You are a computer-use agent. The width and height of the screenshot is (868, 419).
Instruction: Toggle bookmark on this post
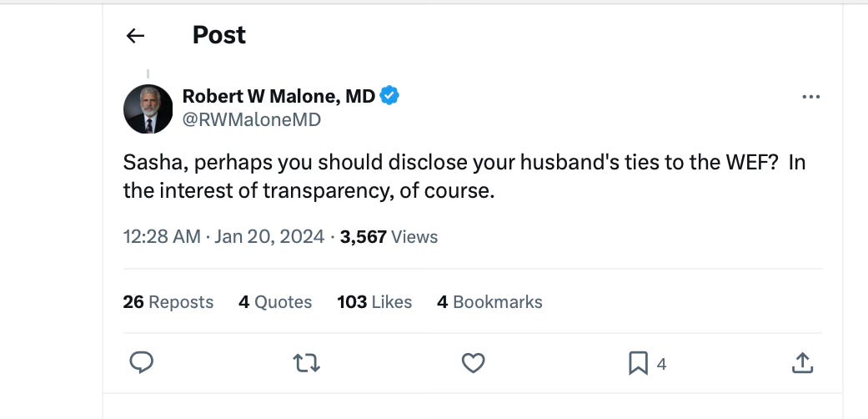(638, 364)
